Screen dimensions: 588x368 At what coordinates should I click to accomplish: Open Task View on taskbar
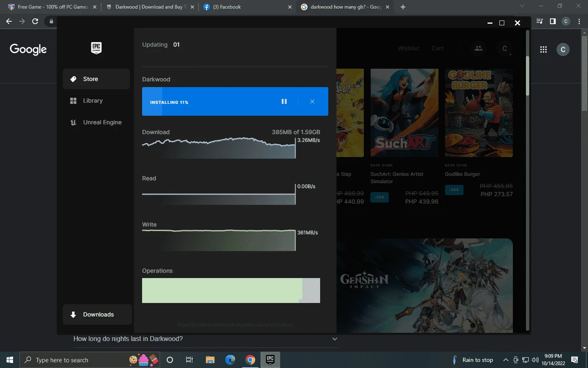coord(189,360)
